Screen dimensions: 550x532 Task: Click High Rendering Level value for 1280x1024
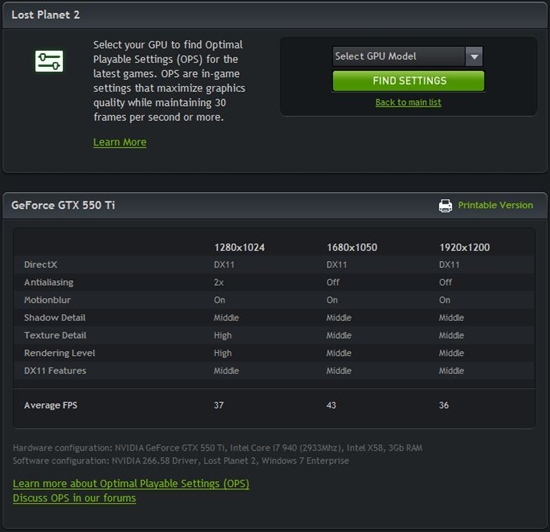[x=223, y=353]
